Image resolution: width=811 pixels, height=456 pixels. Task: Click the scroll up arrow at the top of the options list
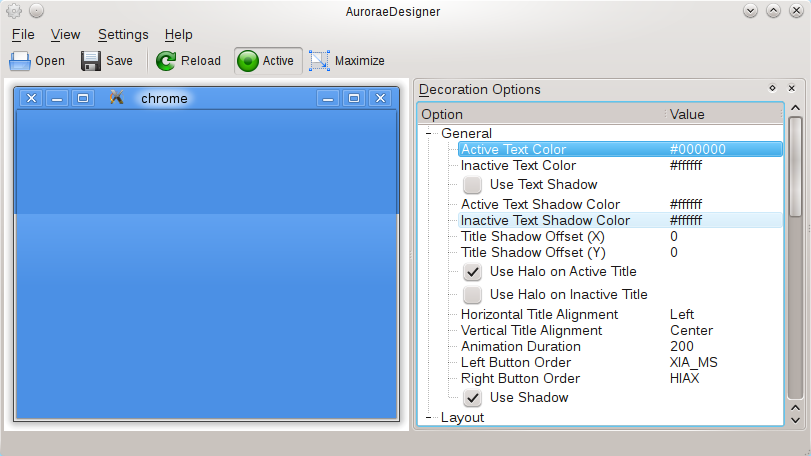[x=795, y=108]
